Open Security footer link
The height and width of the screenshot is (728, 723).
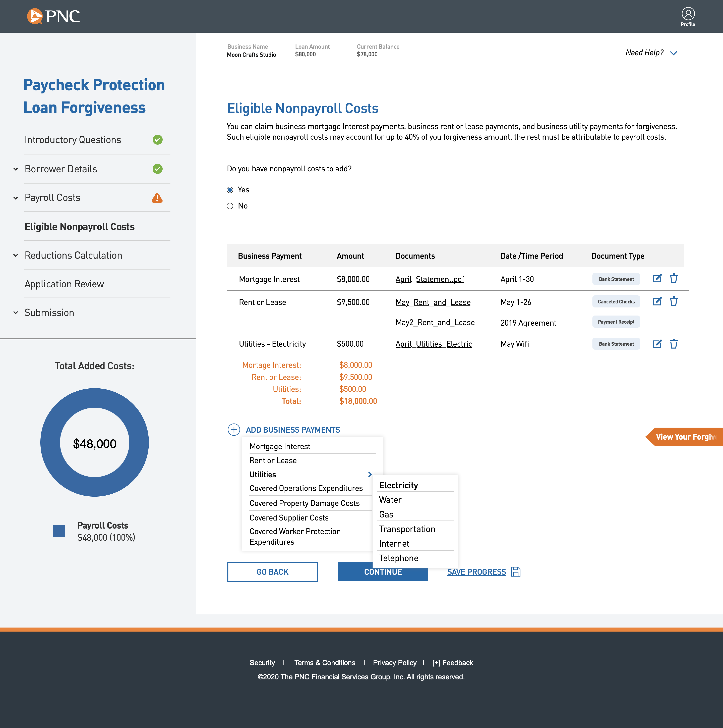pos(262,663)
